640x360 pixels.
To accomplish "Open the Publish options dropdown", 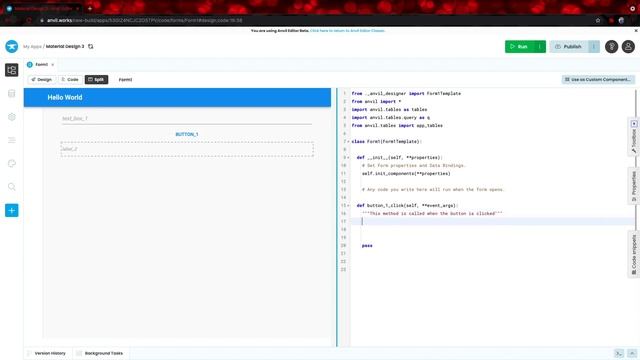I will [594, 47].
